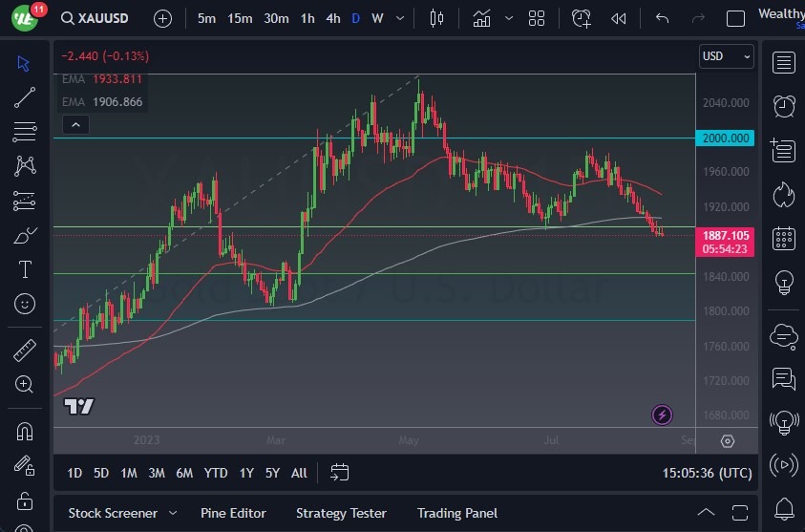The height and width of the screenshot is (532, 805).
Task: Switch to the Pine Editor tab
Action: click(233, 513)
